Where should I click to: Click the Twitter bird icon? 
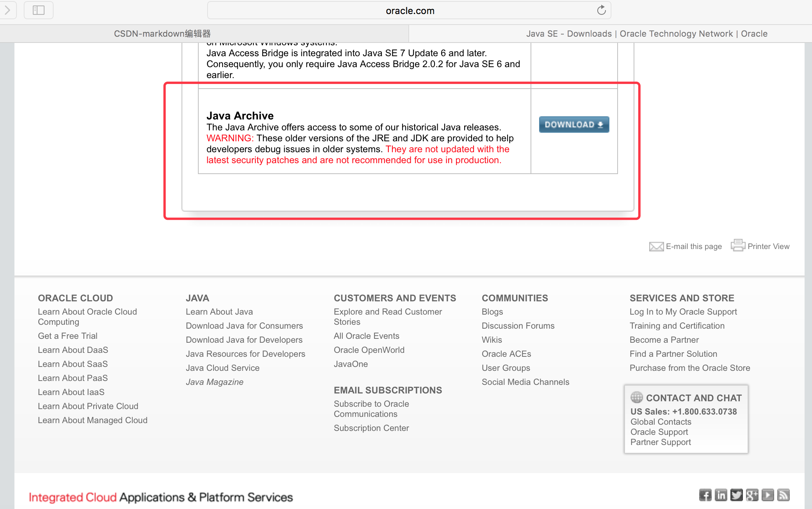(736, 495)
